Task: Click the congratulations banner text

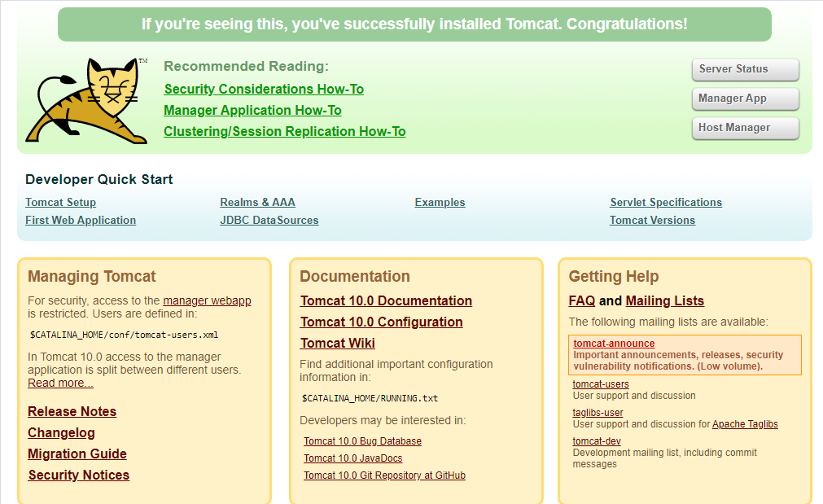Action: pyautogui.click(x=414, y=24)
